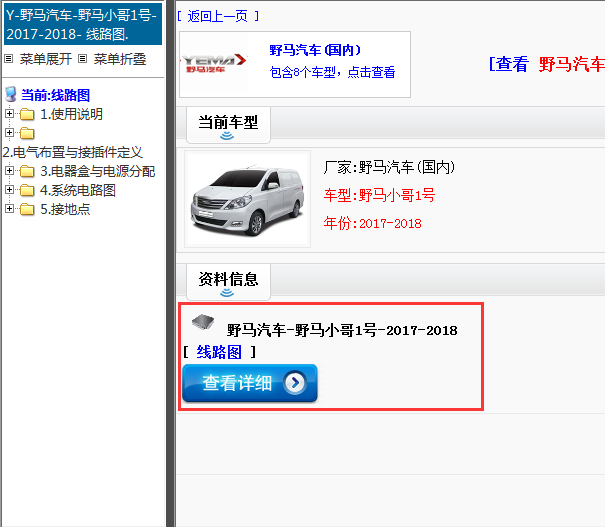Open the 线路图 link in 资料信息
The height and width of the screenshot is (527, 605).
pos(219,352)
